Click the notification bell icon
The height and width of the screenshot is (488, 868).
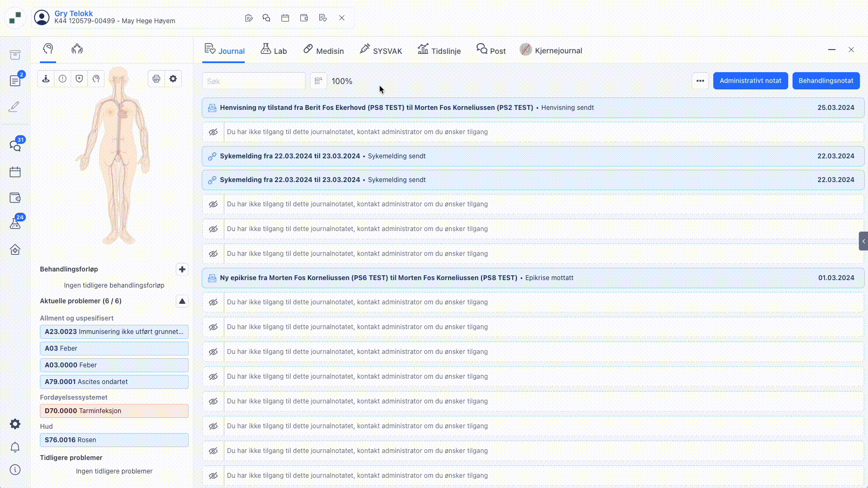tap(15, 447)
